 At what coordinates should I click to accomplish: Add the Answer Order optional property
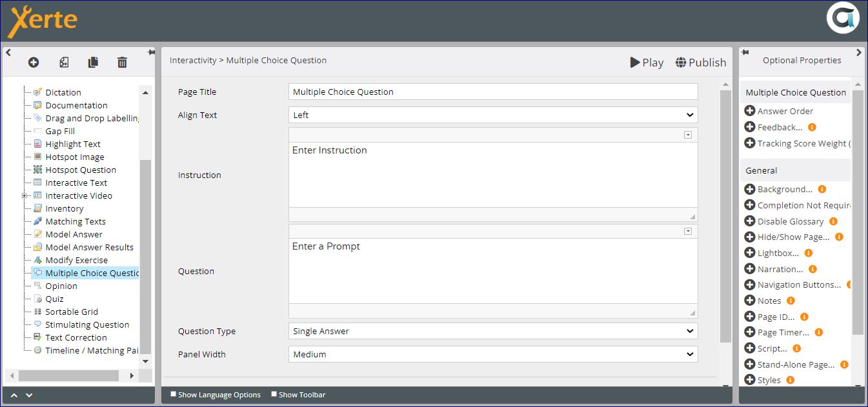click(x=749, y=111)
